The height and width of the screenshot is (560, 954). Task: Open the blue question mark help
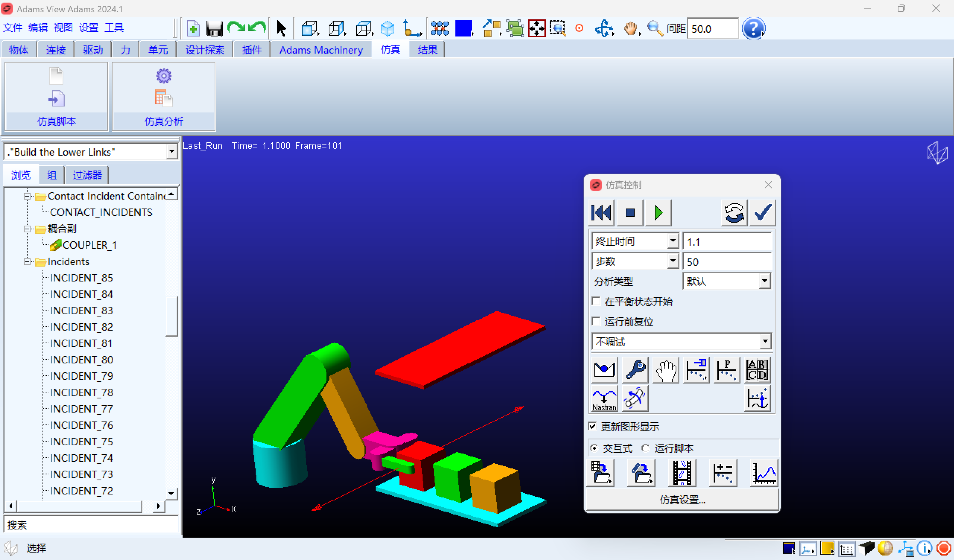click(x=754, y=28)
